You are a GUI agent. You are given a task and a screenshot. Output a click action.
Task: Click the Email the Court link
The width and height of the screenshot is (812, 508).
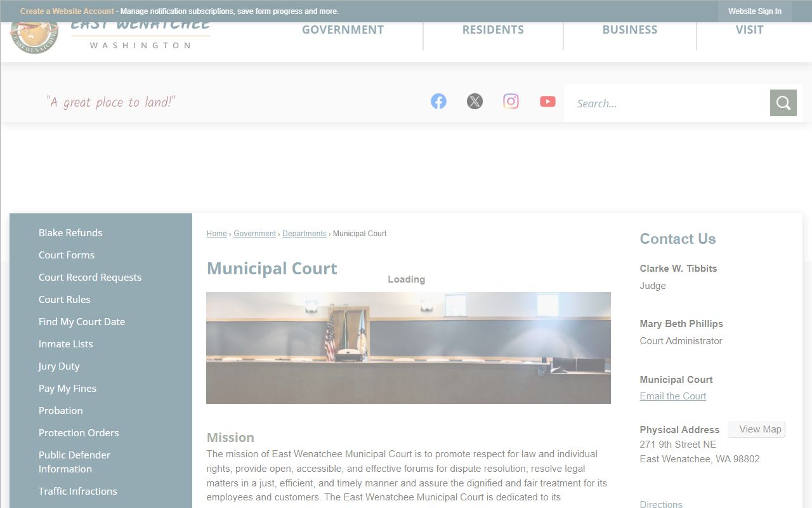tap(673, 396)
